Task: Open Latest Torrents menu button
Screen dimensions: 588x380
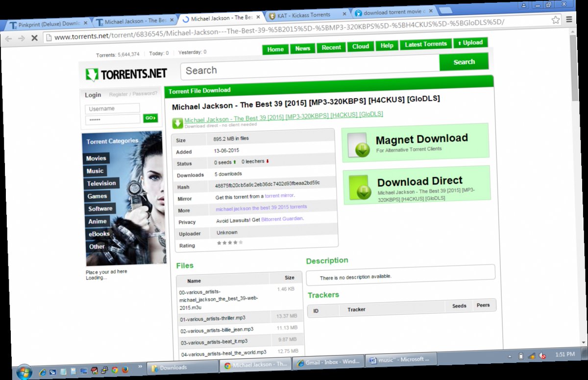Action: tap(426, 44)
